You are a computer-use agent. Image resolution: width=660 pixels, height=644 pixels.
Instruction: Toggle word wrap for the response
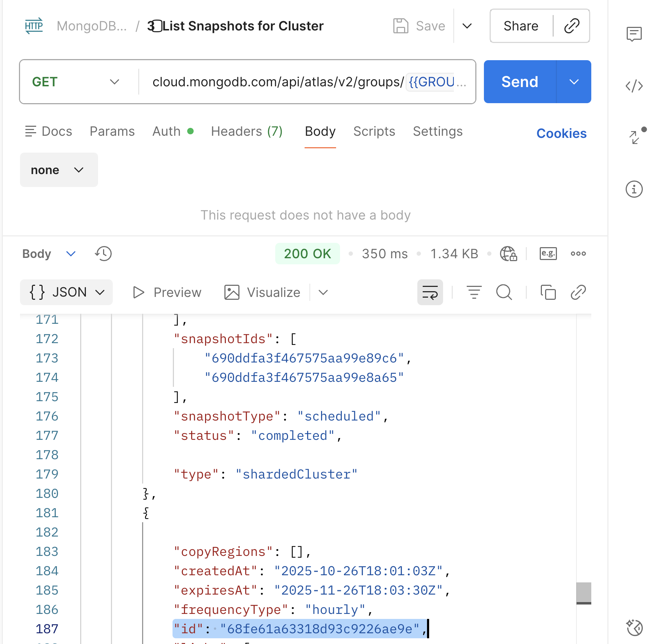click(430, 292)
